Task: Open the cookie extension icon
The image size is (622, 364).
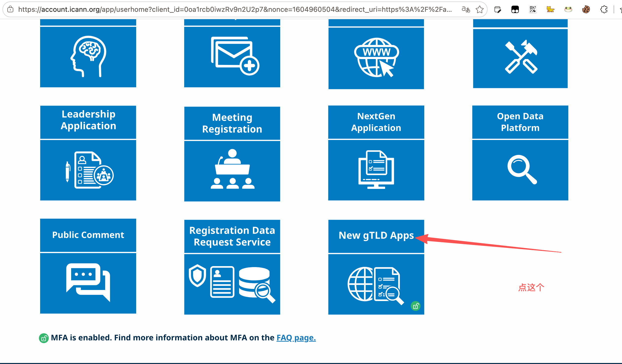Action: coord(586,10)
